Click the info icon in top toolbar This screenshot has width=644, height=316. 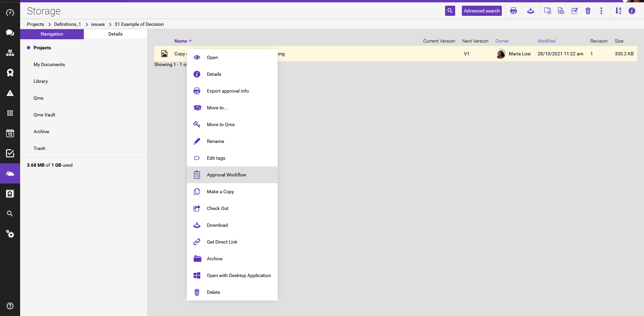(632, 11)
